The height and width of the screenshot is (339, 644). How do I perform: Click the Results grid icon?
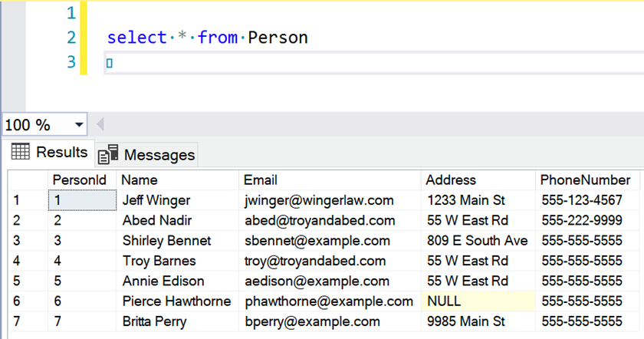[20, 152]
